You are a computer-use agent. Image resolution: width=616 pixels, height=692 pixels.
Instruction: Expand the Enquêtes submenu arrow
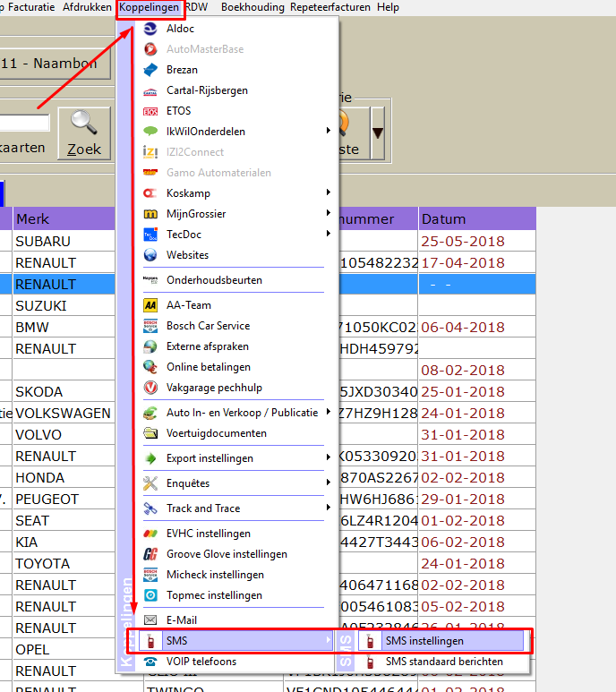[x=329, y=483]
